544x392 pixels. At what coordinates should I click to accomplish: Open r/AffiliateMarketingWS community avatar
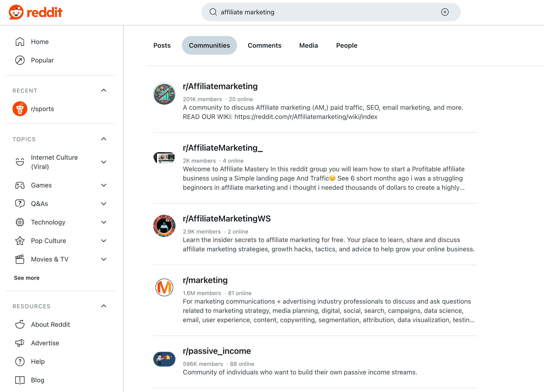164,226
